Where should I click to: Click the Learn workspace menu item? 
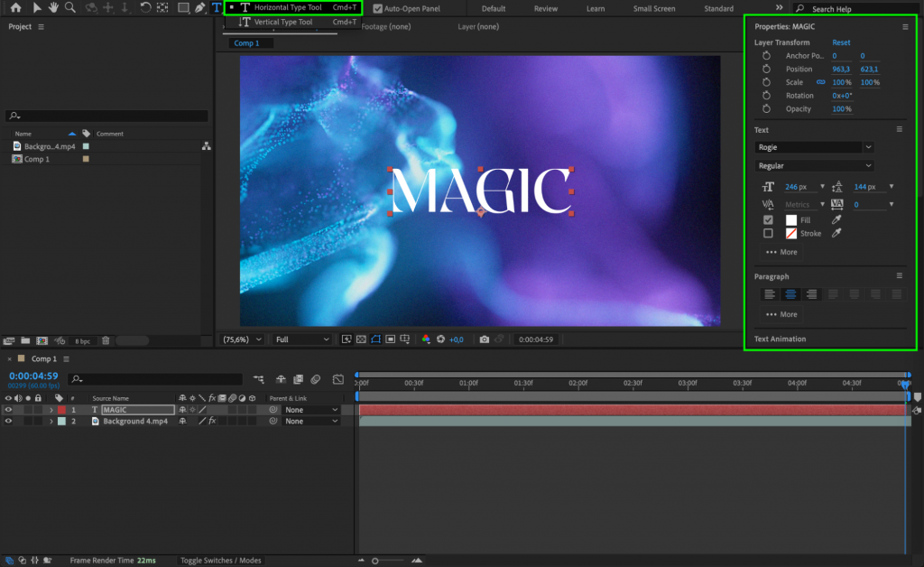(x=596, y=7)
